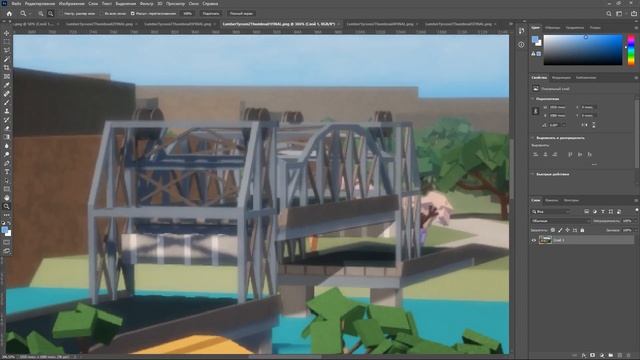The image size is (640, 360).
Task: Click the hue spectrum slider
Action: click(x=631, y=50)
